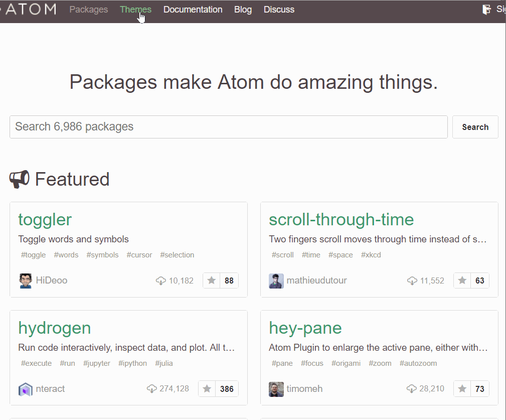Select the #time tag
Image resolution: width=506 pixels, height=420 pixels.
pyautogui.click(x=311, y=255)
